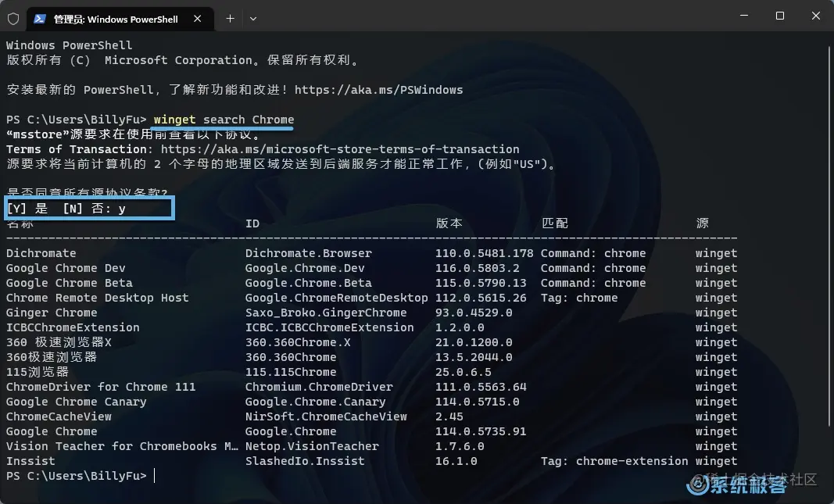Click the ID 360.360Chrome.X

click(x=298, y=342)
